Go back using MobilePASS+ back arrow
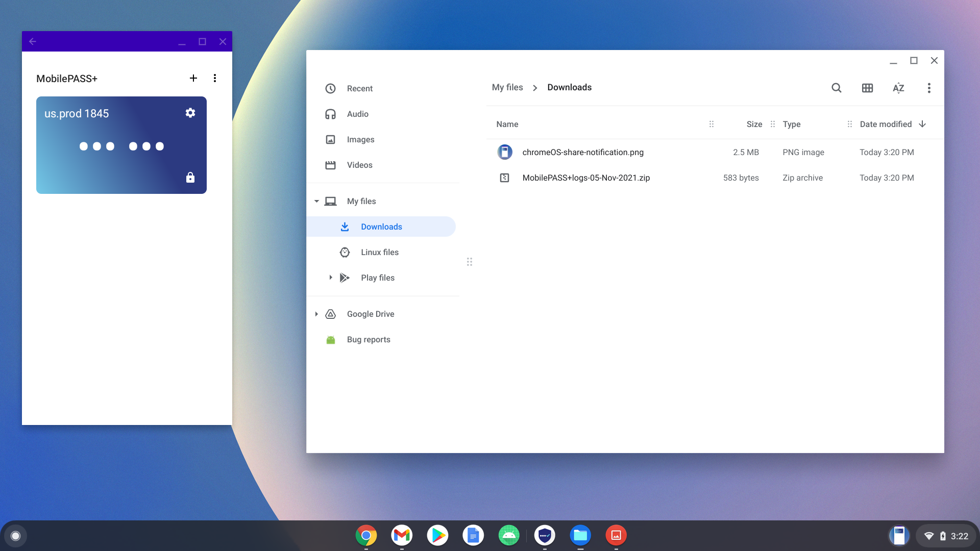Image resolution: width=980 pixels, height=551 pixels. (33, 41)
